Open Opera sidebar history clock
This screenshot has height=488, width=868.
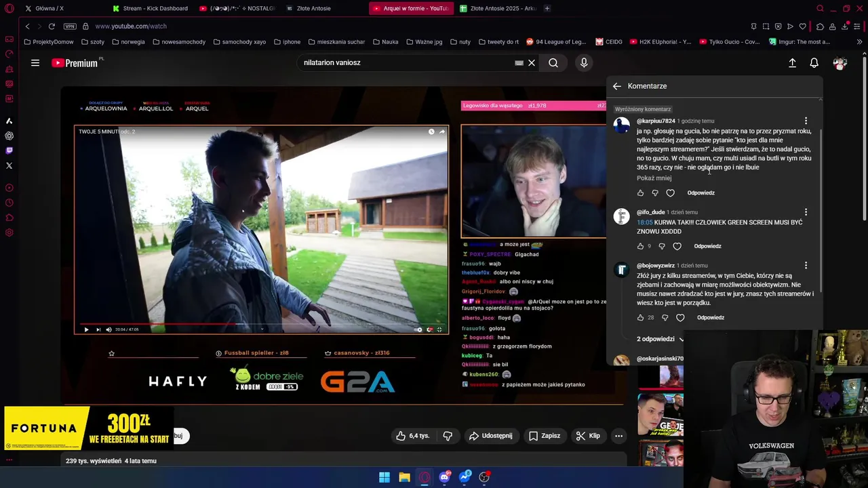[x=9, y=203]
